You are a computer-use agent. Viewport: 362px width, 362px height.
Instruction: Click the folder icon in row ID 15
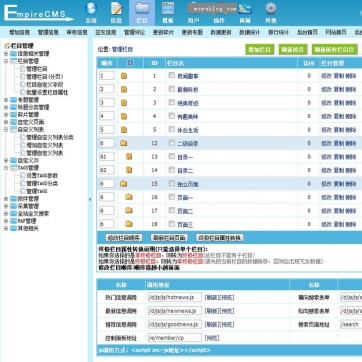coord(124,184)
